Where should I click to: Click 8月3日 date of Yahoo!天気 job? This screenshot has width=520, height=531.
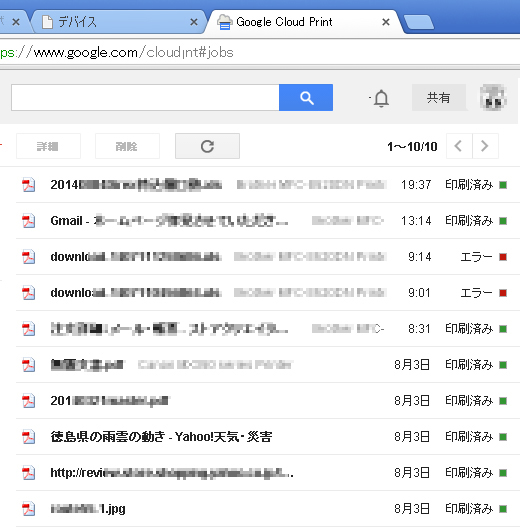(x=412, y=437)
